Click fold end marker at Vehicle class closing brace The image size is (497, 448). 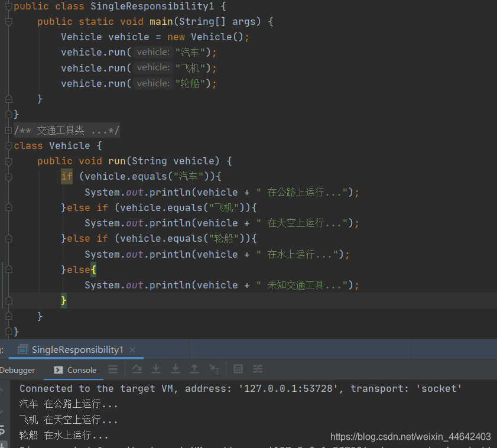[9, 332]
